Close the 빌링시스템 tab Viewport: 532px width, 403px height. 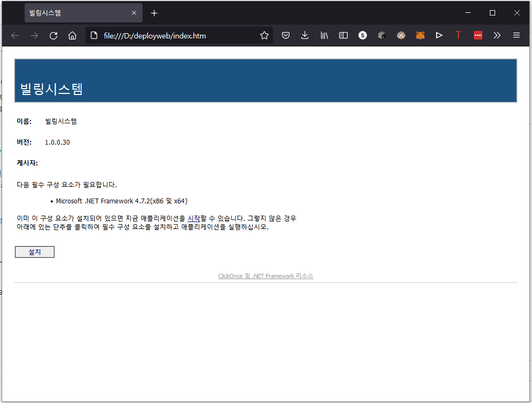[x=134, y=13]
